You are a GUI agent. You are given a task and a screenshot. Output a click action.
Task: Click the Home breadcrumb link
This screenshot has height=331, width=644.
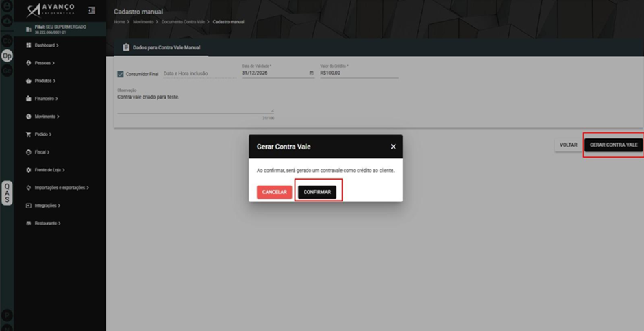pyautogui.click(x=119, y=22)
